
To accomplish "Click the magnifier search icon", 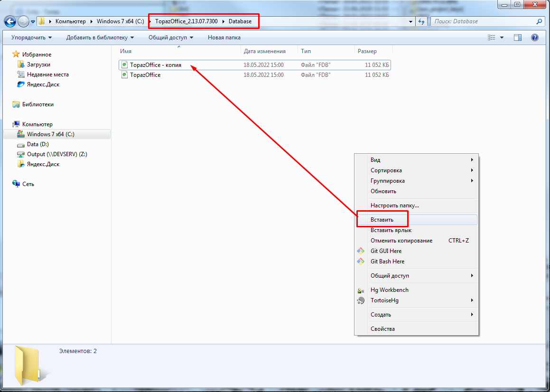I will tap(539, 21).
